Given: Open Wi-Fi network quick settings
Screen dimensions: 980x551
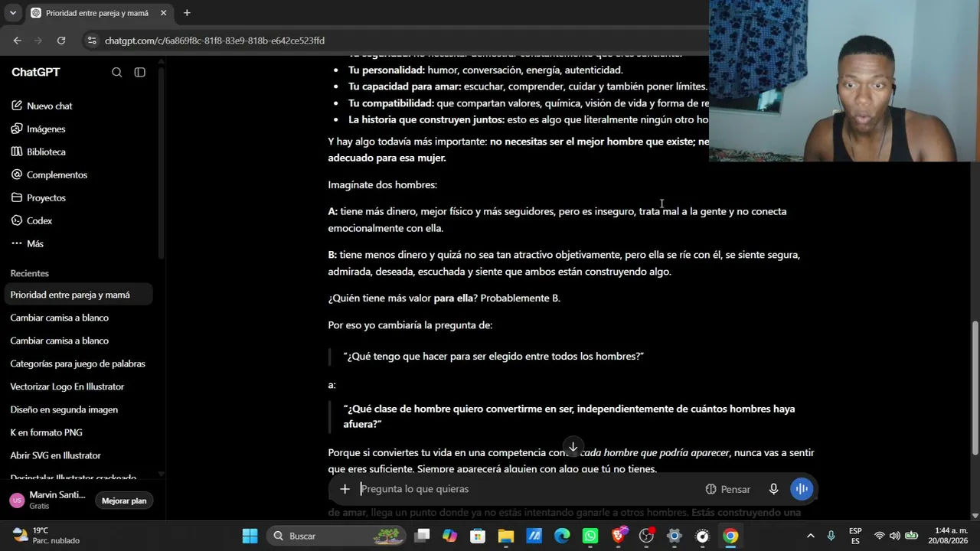Looking at the screenshot, I should coord(879,536).
